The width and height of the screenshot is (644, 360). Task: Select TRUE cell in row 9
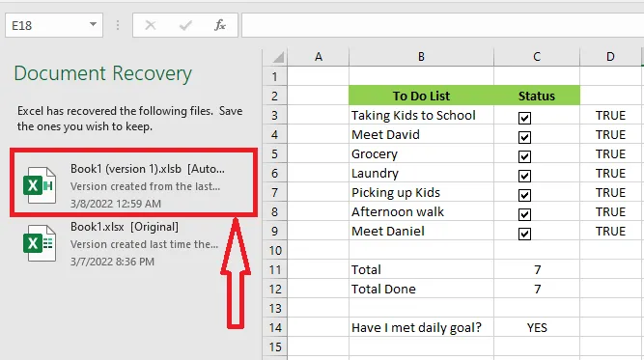tap(611, 231)
